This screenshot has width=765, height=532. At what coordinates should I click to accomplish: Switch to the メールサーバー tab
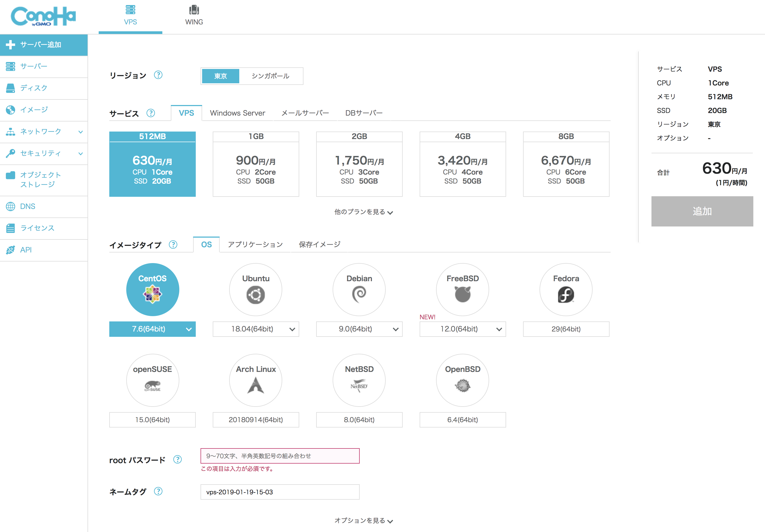tap(305, 113)
